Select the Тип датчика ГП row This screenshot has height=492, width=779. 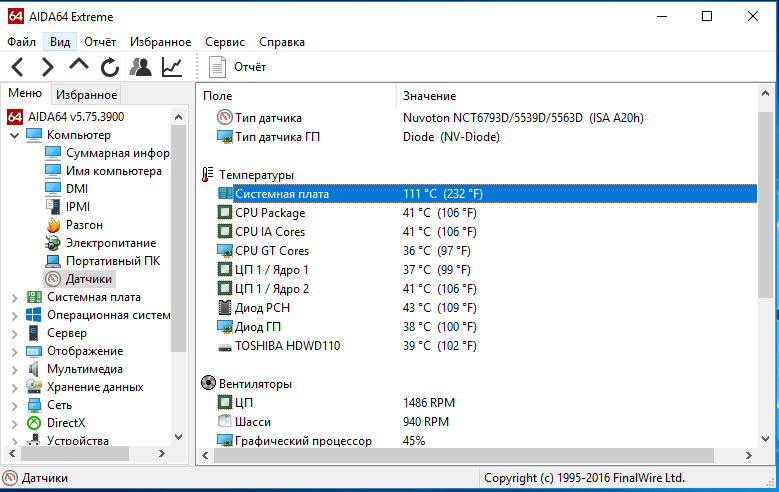click(x=487, y=137)
